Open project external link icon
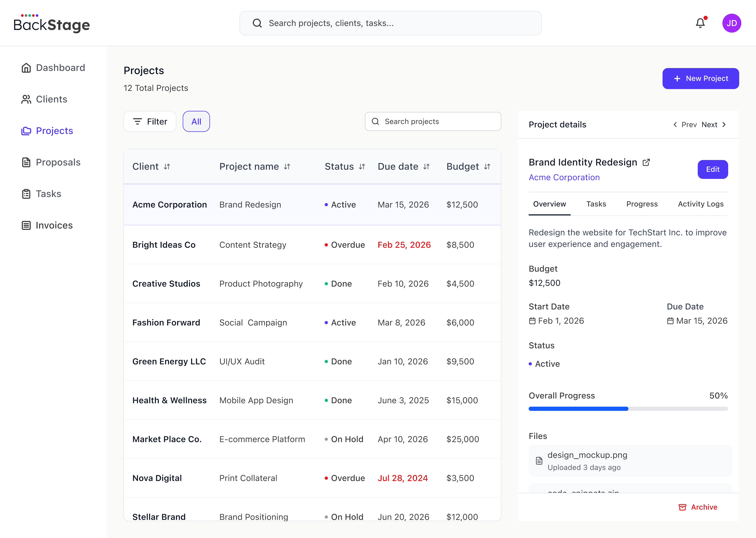The height and width of the screenshot is (538, 756). (x=646, y=162)
